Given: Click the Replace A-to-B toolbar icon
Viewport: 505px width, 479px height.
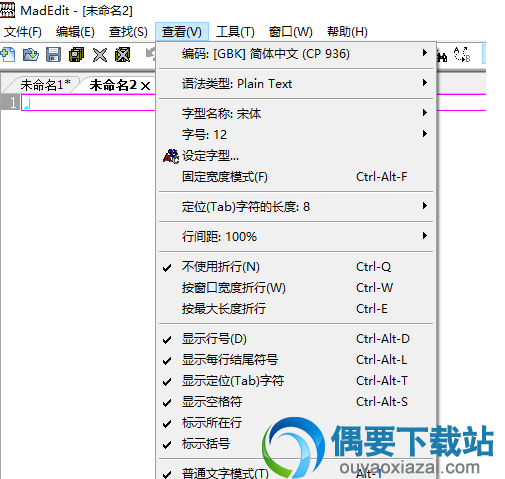Looking at the screenshot, I should [x=462, y=54].
